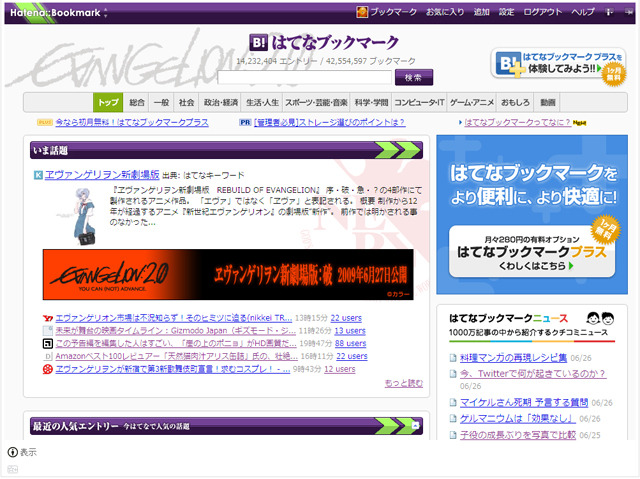Open the はてなブックマークプラス くわしくはこちら ad
The width and height of the screenshot is (640, 479).
click(x=532, y=251)
